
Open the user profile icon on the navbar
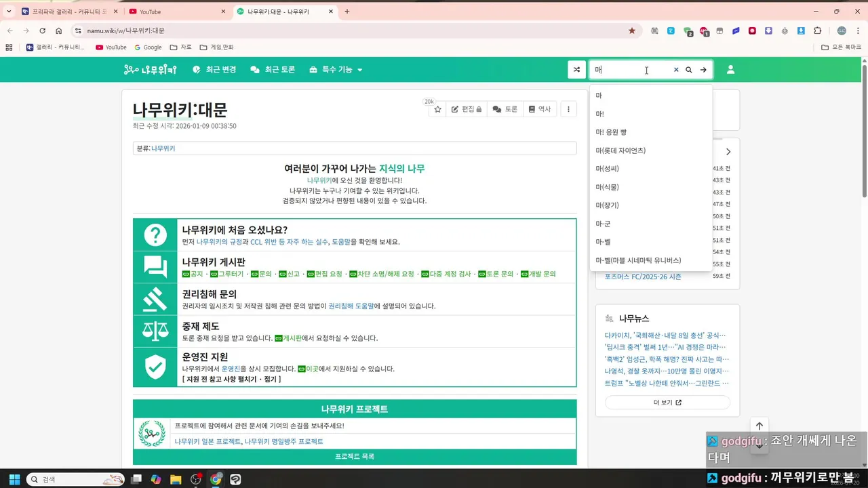(x=730, y=70)
